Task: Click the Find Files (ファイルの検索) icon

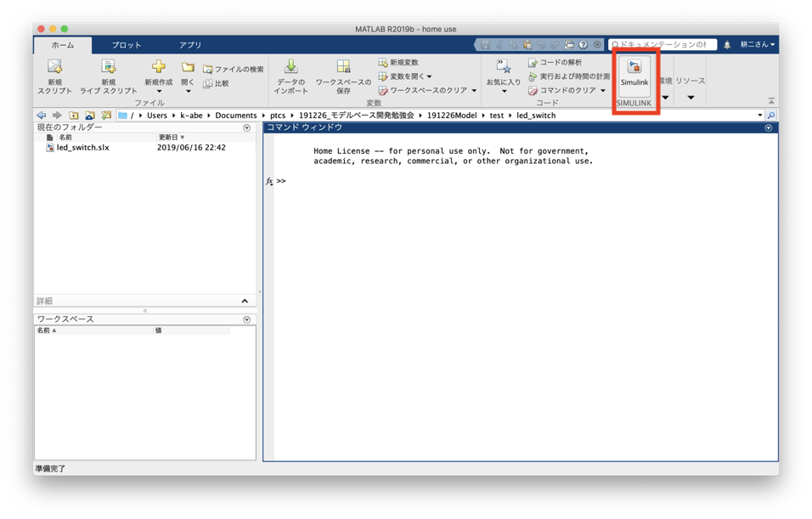Action: pos(208,70)
